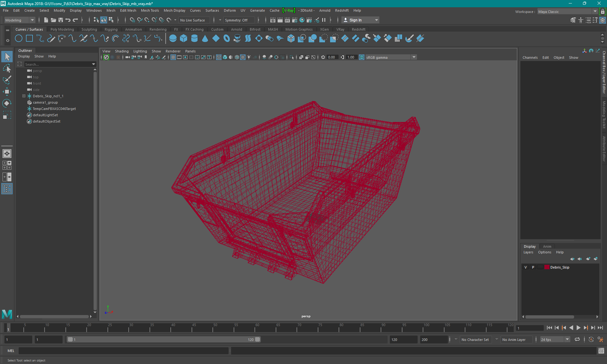Screen dimensions: 607x364
Task: Select the Lasso selection tool
Action: tap(7, 68)
